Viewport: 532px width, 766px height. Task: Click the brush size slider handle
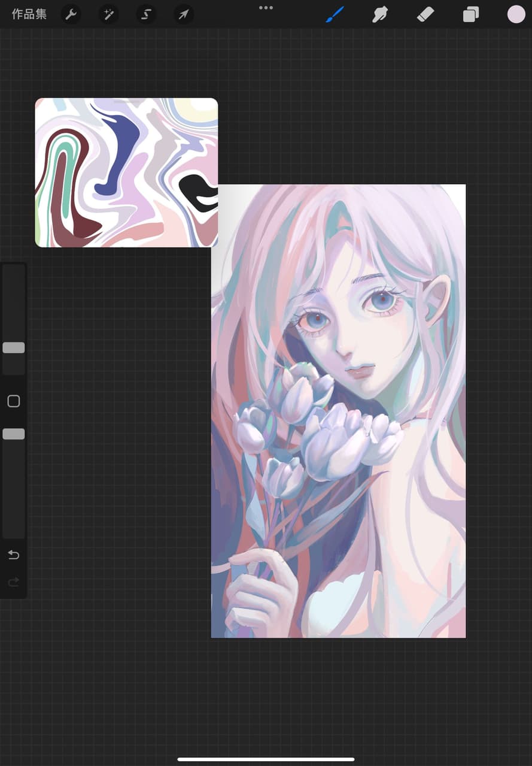[14, 347]
